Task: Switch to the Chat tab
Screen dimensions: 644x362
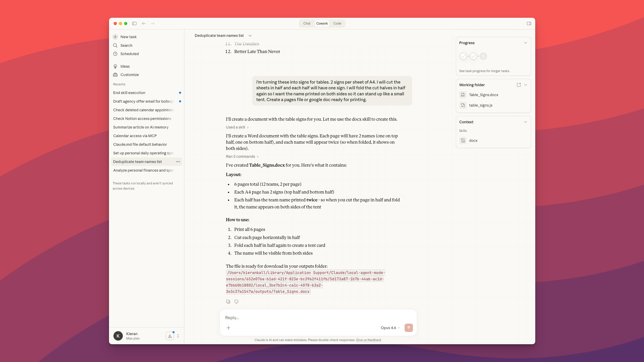Action: click(x=307, y=24)
